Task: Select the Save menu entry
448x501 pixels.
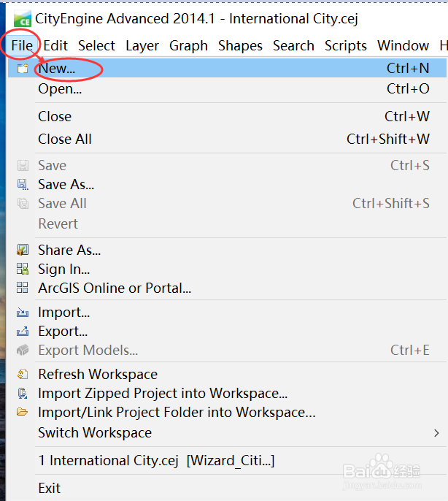Action: click(x=227, y=166)
